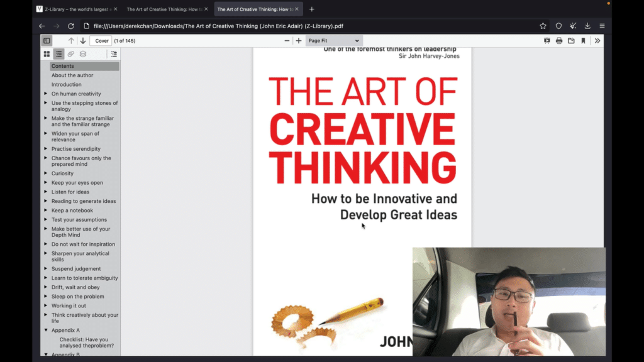The image size is (644, 362).
Task: Go back in browser history
Action: tap(42, 26)
